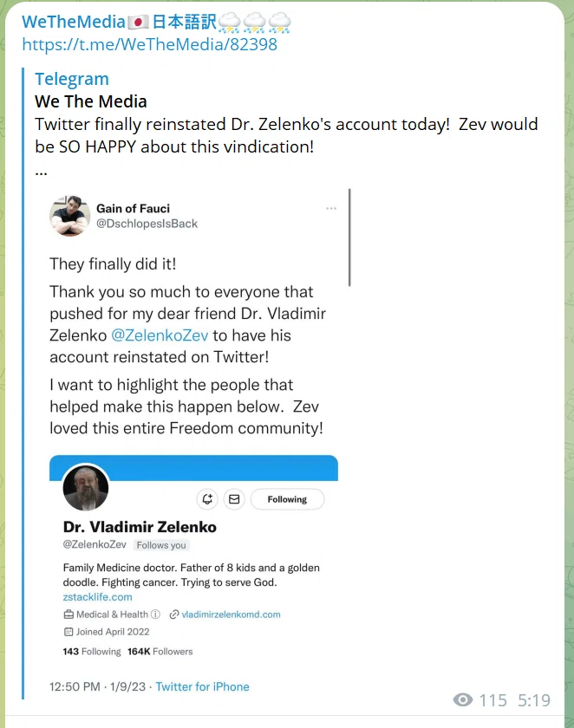The height and width of the screenshot is (728, 574).
Task: Click the @DschlopesIsBack handle
Action: click(147, 224)
